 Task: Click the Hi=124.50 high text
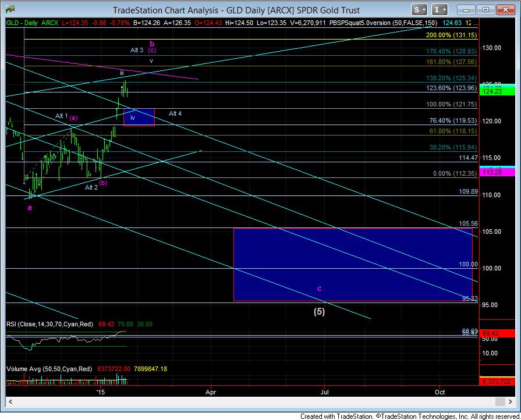(239, 23)
